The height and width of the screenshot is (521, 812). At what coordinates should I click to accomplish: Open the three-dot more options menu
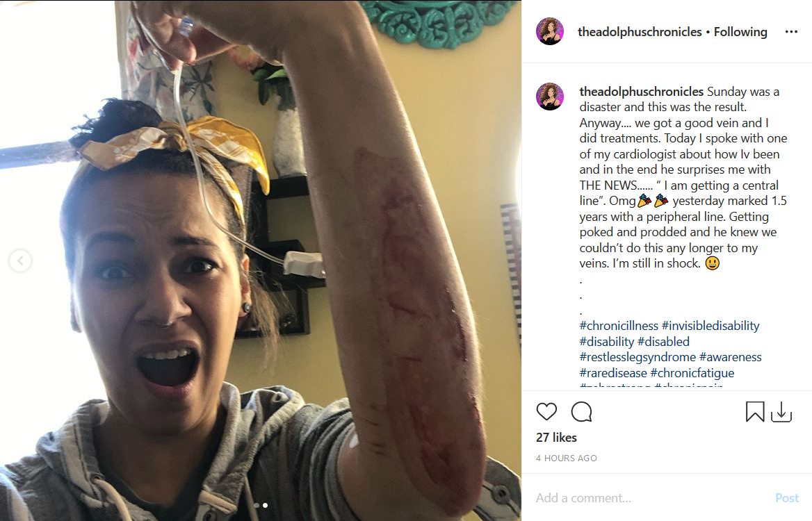click(791, 32)
